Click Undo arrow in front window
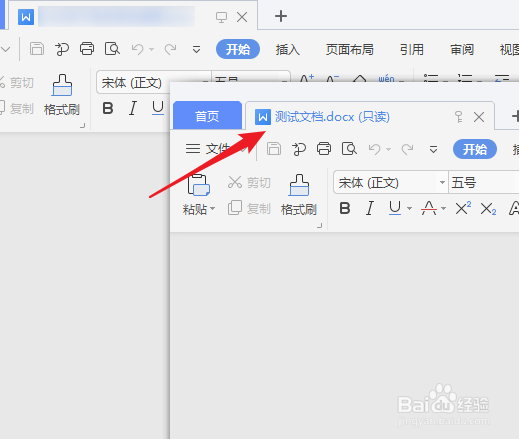Image resolution: width=519 pixels, height=439 pixels. pos(374,149)
